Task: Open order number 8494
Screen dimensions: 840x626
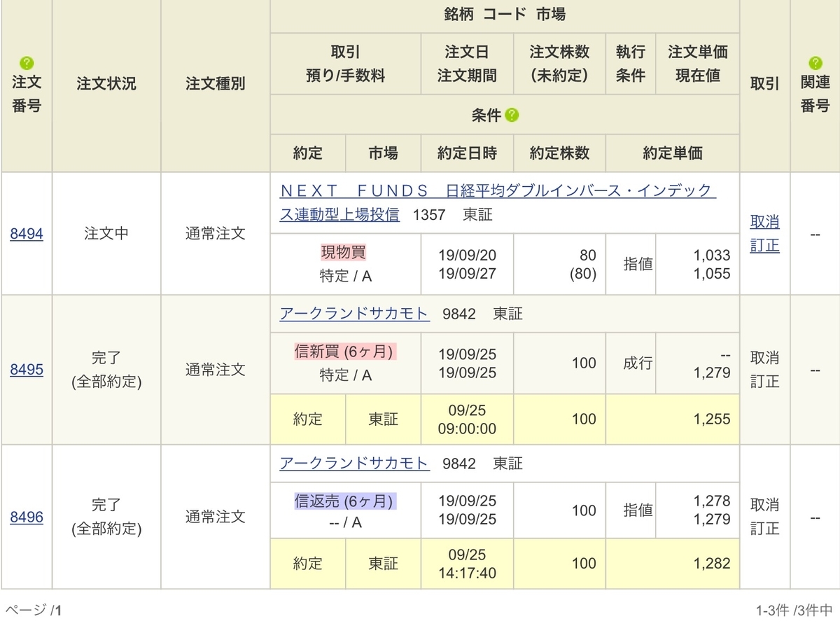Action: [27, 234]
